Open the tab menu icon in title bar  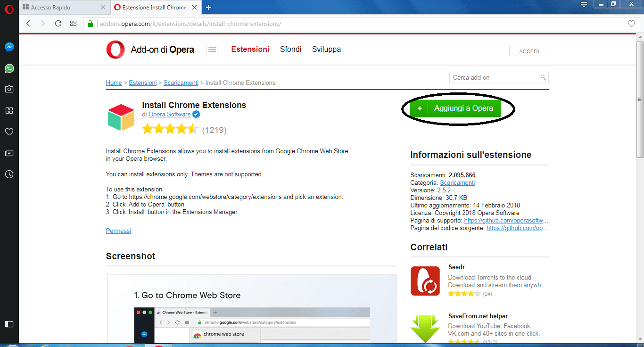[x=584, y=5]
